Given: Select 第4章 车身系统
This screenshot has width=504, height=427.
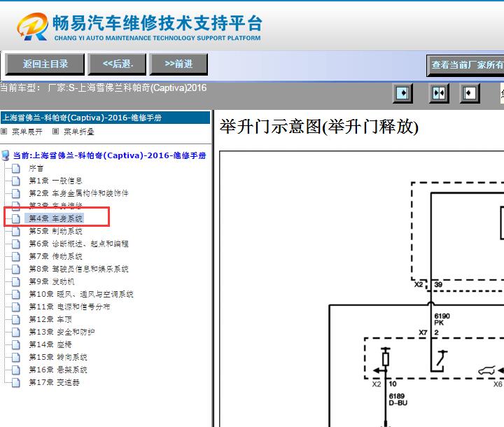Looking at the screenshot, I should tap(56, 218).
